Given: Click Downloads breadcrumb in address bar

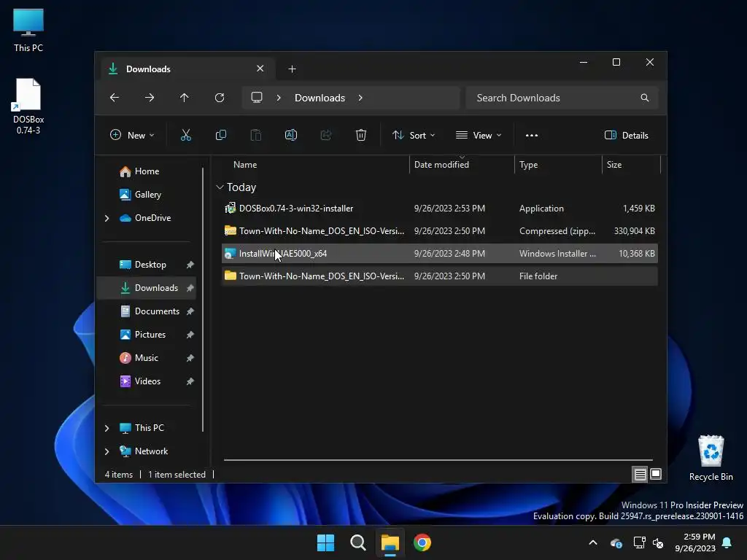Looking at the screenshot, I should coord(320,98).
